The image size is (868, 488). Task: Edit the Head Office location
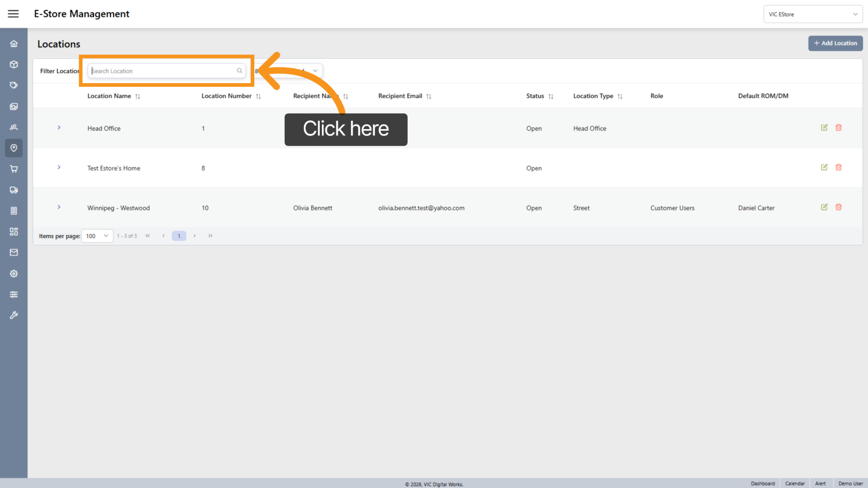click(824, 128)
